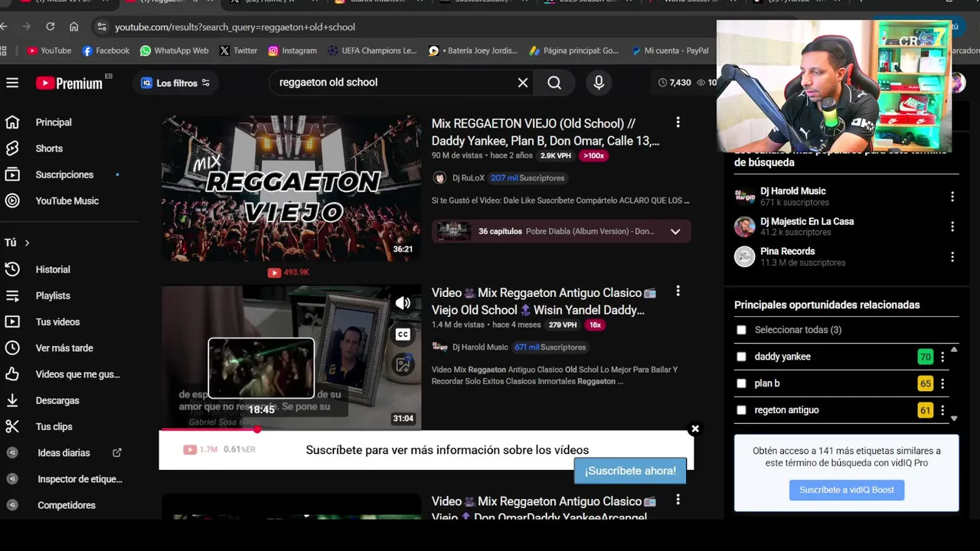
Task: Open the Dj RuLoX channel link
Action: coord(468,178)
